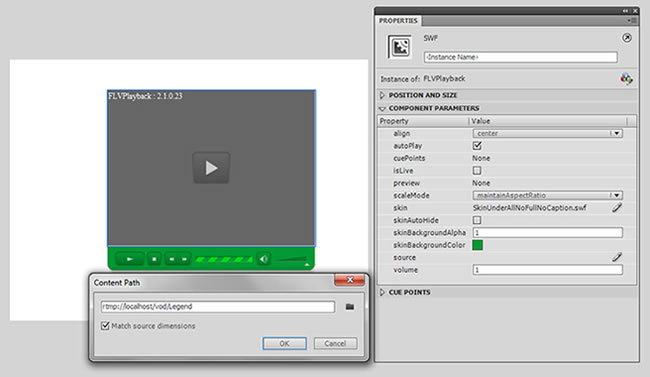Enable the skinAutoHide checkbox
This screenshot has height=377, width=650.
click(477, 220)
